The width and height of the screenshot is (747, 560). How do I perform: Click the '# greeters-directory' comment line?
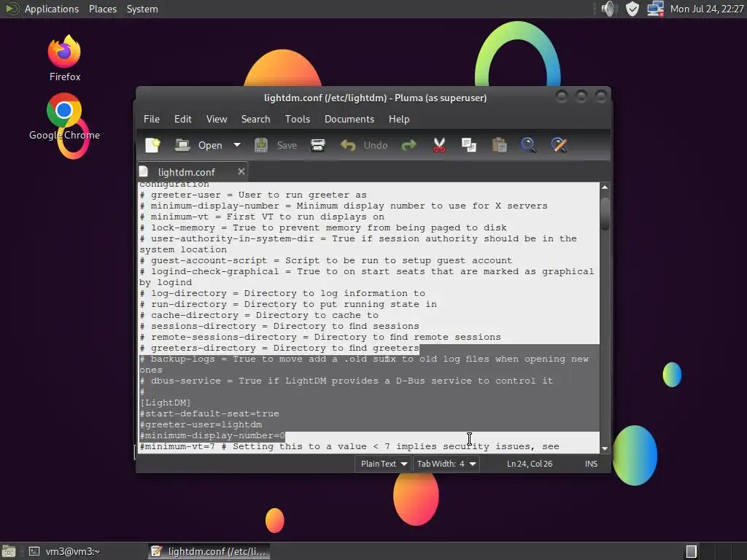click(279, 348)
